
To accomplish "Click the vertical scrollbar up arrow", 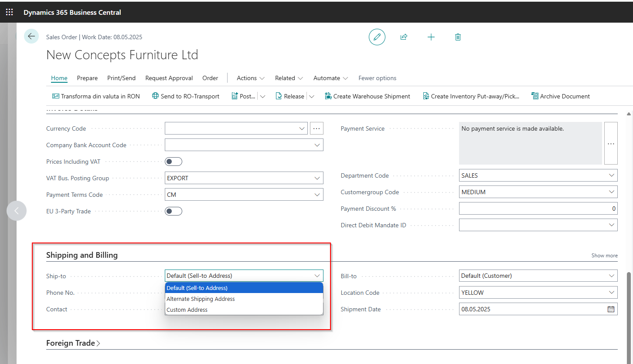I will 629,114.
